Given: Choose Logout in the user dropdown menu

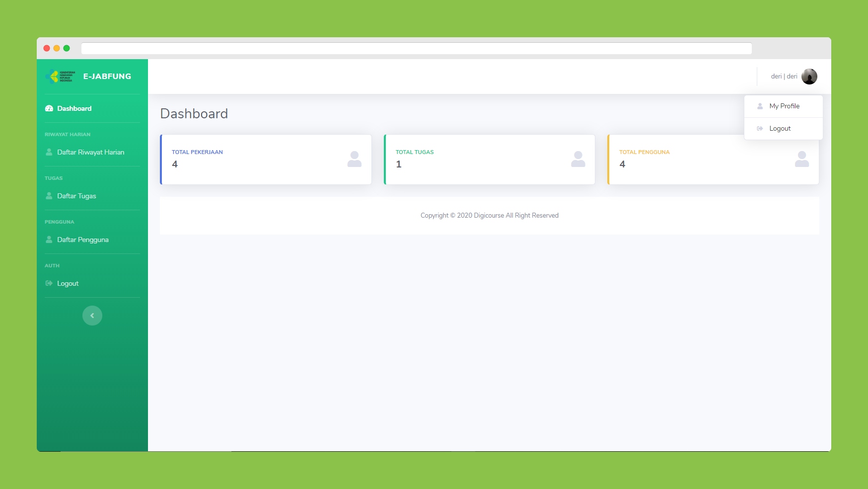Looking at the screenshot, I should point(780,129).
